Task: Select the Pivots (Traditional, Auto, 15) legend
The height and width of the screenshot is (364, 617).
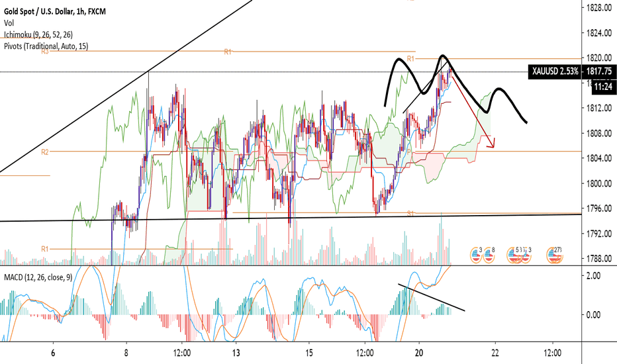Action: coord(46,46)
